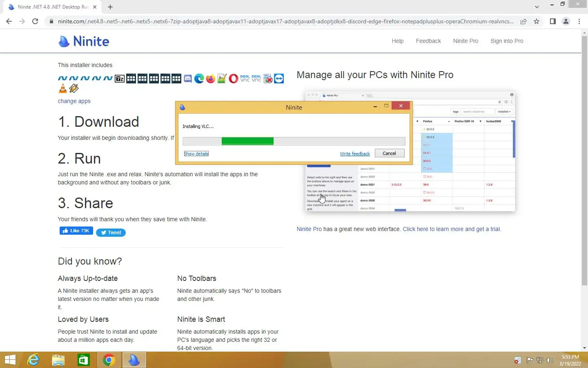
Task: Open the Help menu item
Action: point(398,41)
